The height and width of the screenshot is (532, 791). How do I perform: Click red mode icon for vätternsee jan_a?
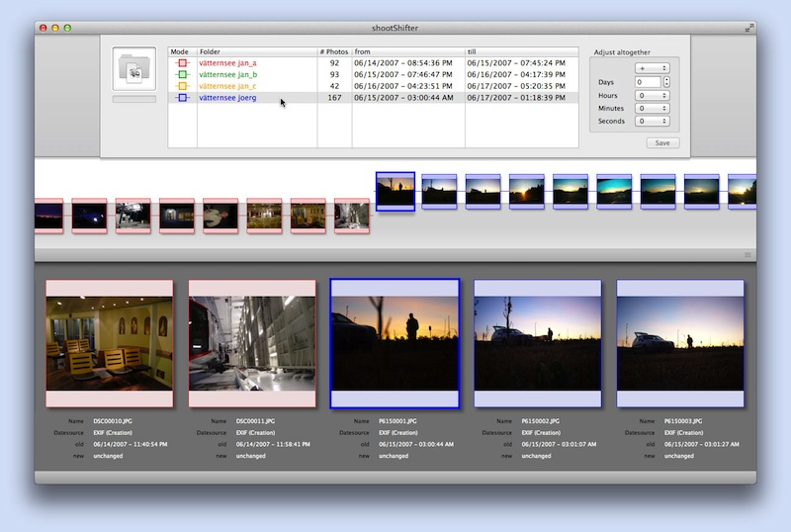(182, 63)
